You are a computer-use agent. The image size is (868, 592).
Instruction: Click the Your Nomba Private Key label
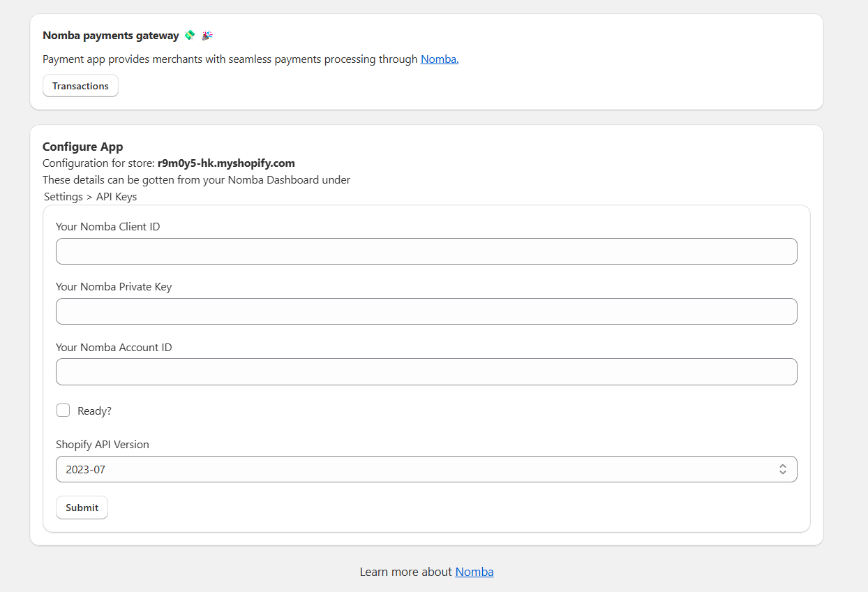click(114, 286)
